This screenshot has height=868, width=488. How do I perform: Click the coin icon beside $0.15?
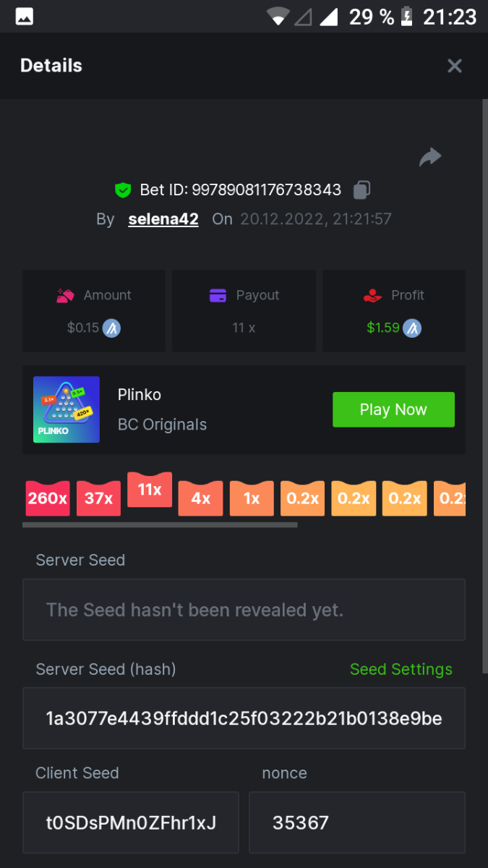point(111,328)
